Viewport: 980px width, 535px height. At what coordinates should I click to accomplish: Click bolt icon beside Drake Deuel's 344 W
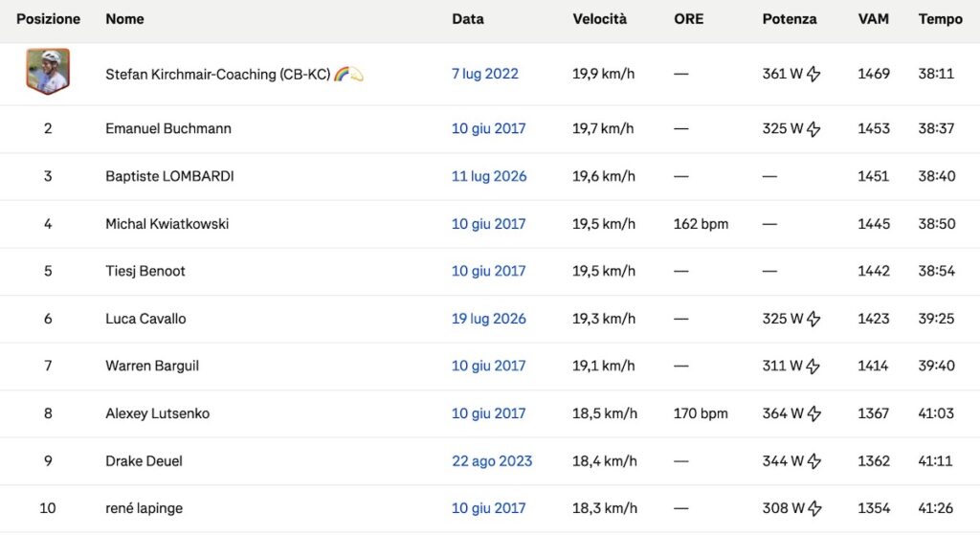pyautogui.click(x=813, y=461)
